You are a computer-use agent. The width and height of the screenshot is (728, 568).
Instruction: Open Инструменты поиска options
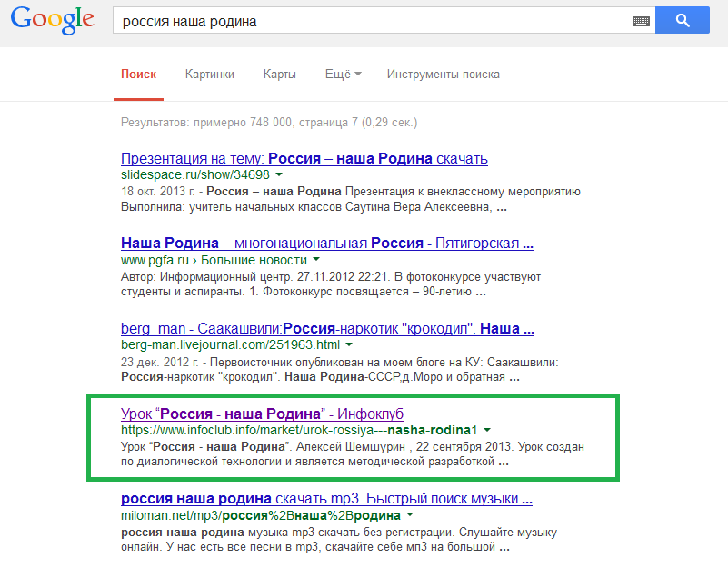443,75
